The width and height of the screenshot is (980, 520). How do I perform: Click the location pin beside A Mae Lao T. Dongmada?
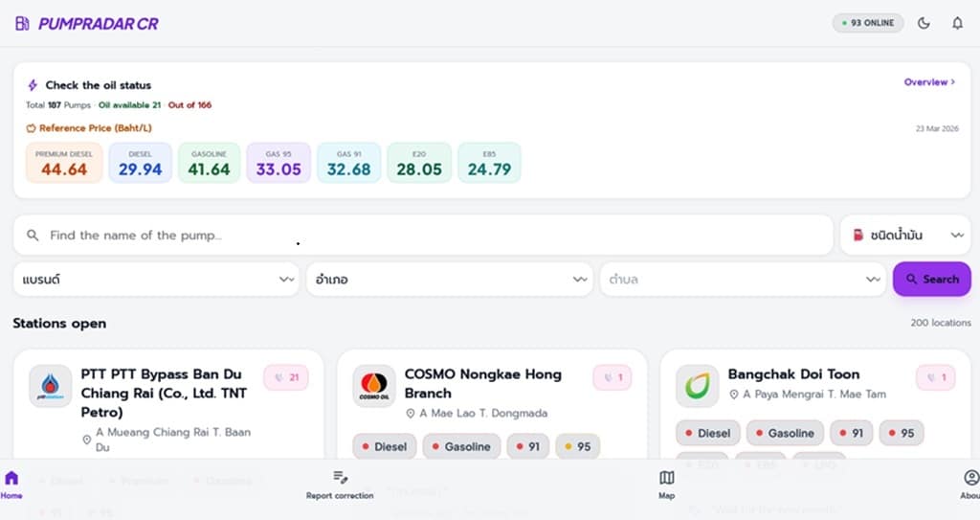pyautogui.click(x=410, y=414)
